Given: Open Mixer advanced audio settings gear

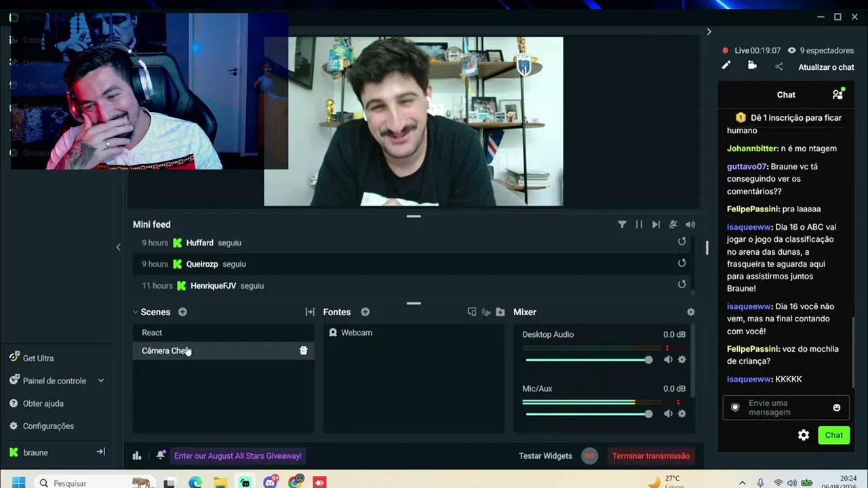Looking at the screenshot, I should [x=690, y=312].
